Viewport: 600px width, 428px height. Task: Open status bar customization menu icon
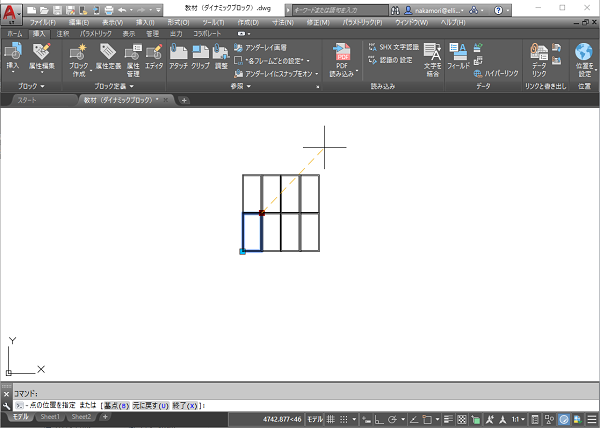[x=592, y=420]
